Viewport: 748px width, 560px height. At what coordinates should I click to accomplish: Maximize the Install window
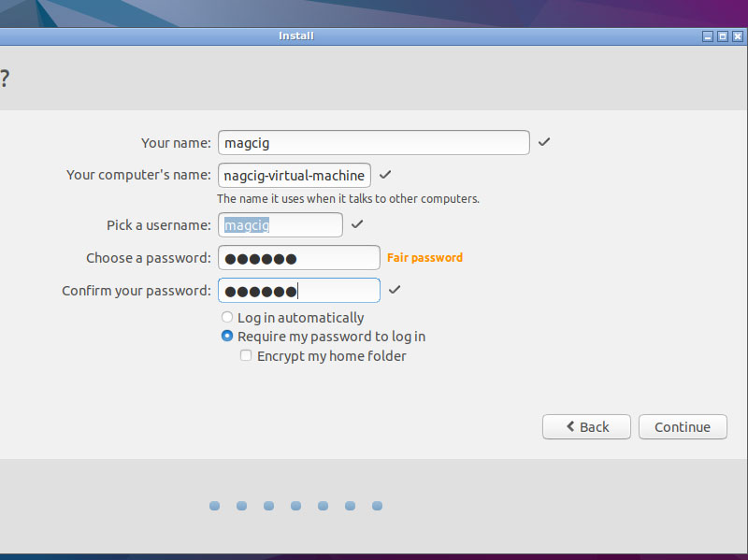click(723, 36)
